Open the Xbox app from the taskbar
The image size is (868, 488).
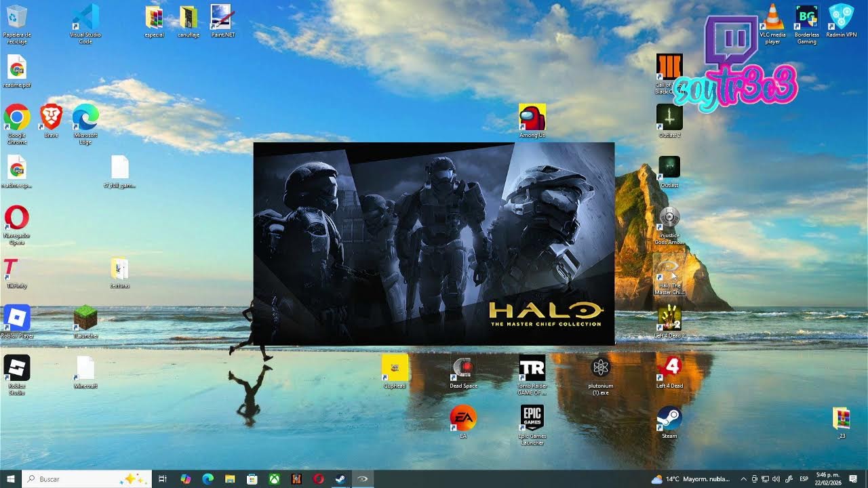click(x=274, y=479)
